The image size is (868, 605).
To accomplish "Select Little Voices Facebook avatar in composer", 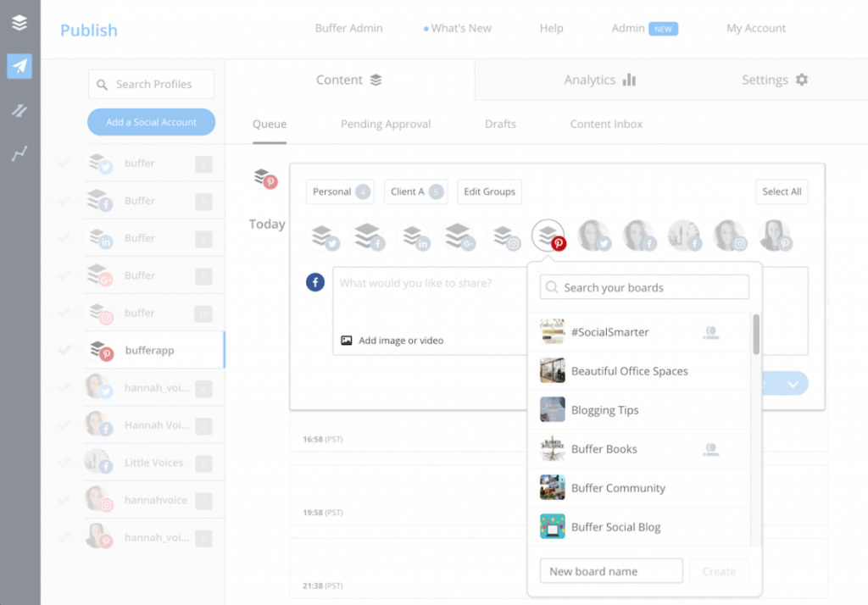I will click(x=685, y=236).
